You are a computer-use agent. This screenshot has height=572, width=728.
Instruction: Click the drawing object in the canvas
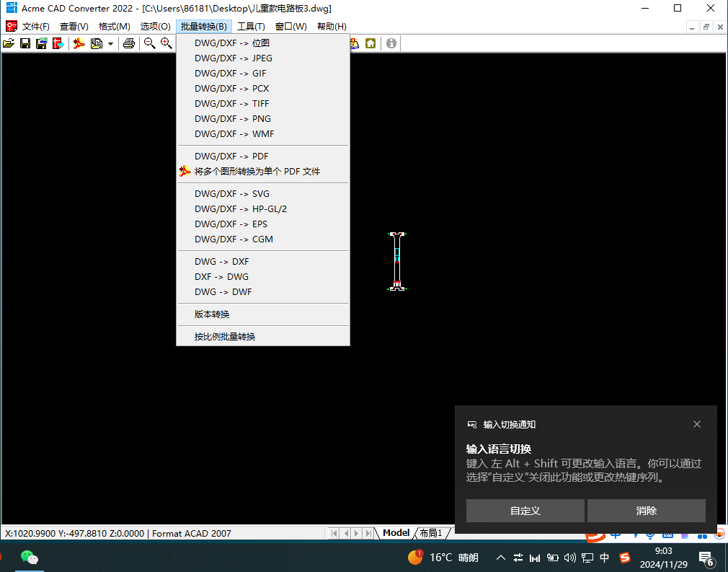click(397, 262)
